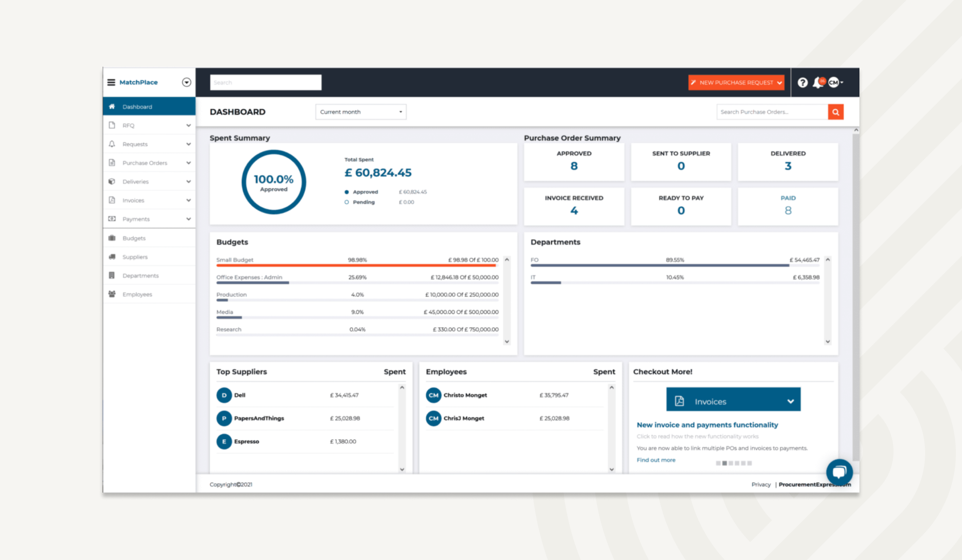This screenshot has width=962, height=560.
Task: Open the CM user avatar menu
Action: click(834, 82)
